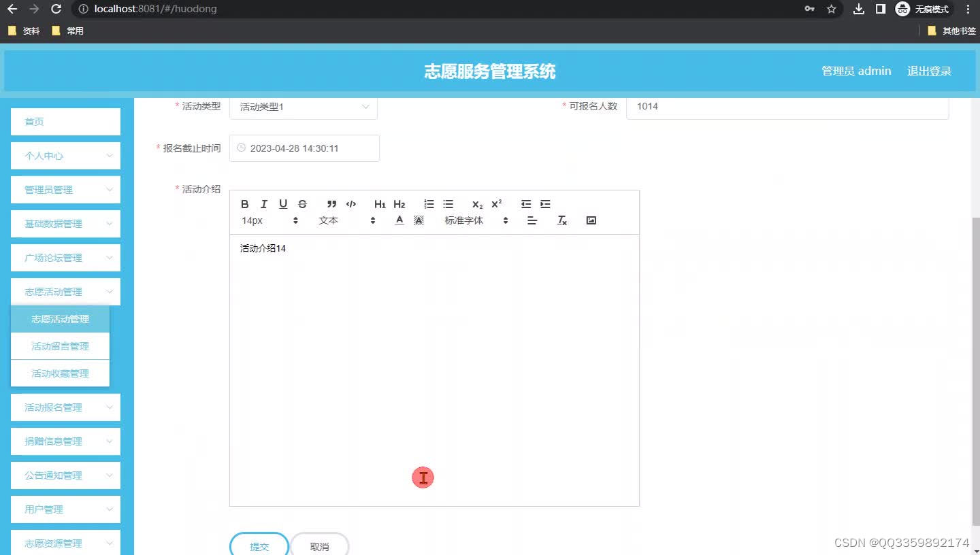Insert a bulleted list

click(x=448, y=204)
